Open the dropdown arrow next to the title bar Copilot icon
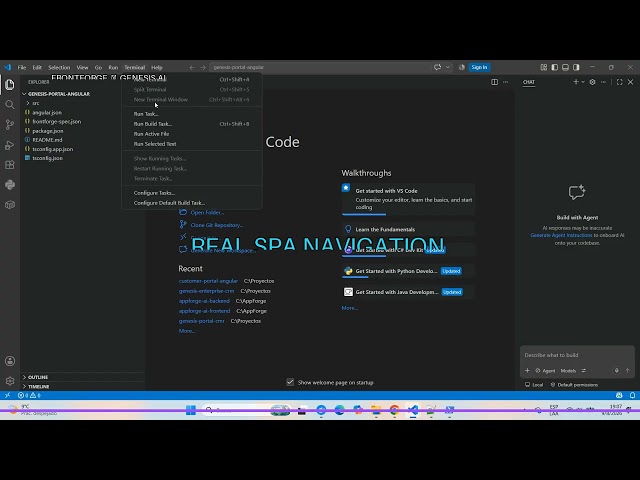Image resolution: width=640 pixels, height=480 pixels. 448,67
